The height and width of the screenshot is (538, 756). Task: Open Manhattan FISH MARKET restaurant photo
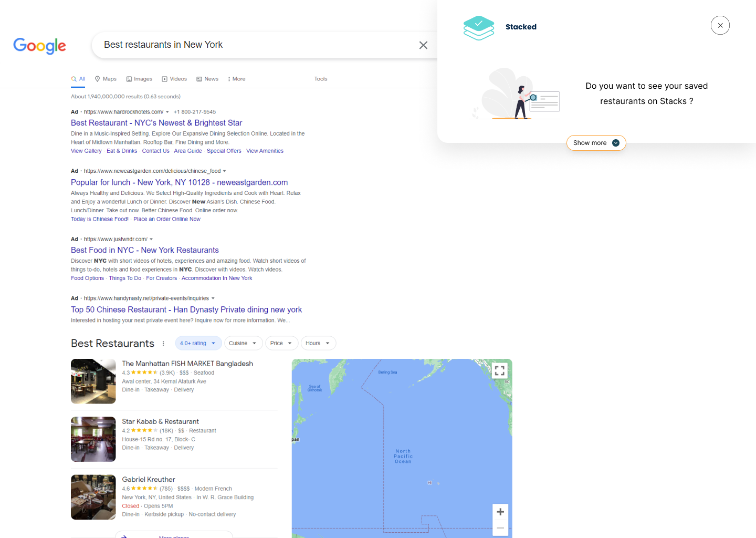(93, 381)
